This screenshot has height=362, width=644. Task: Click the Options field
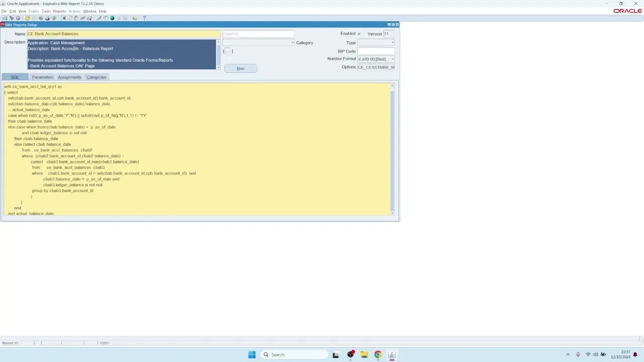(x=376, y=67)
